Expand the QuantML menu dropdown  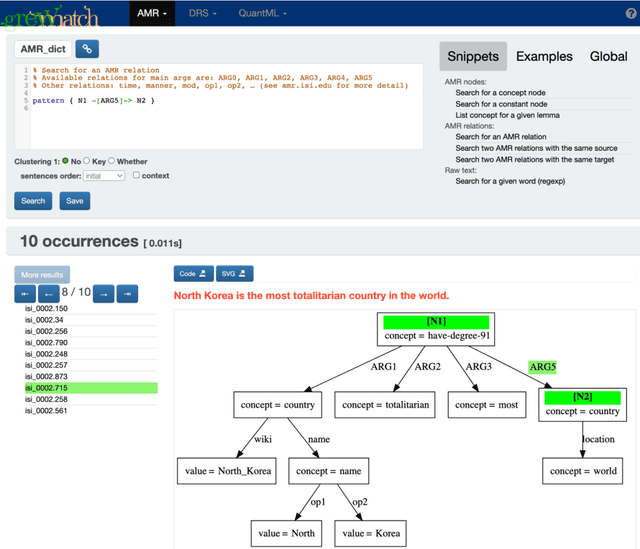coord(262,14)
